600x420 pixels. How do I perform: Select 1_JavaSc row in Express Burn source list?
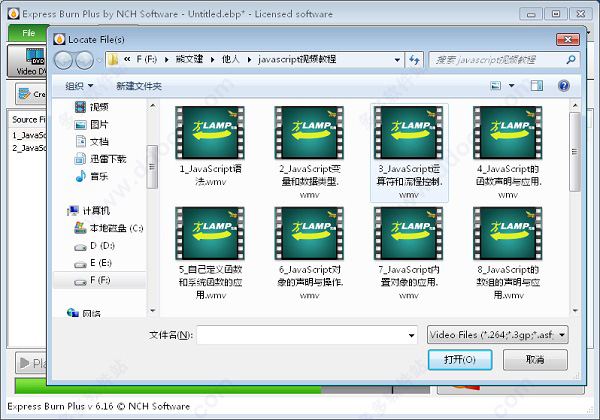click(28, 135)
